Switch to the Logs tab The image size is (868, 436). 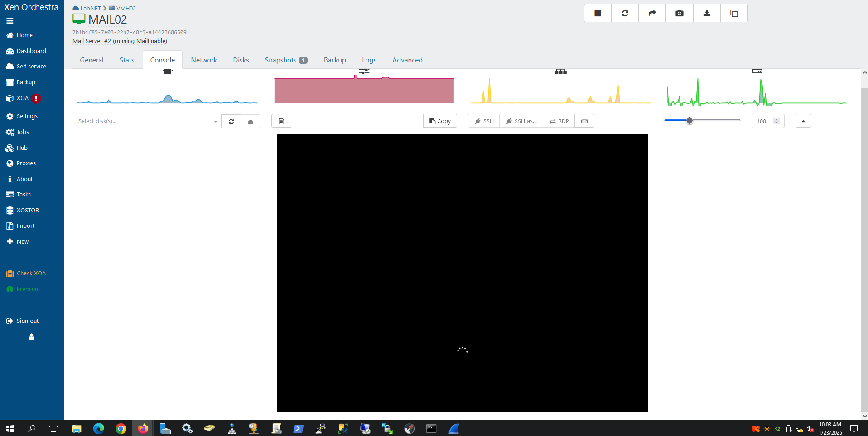coord(369,60)
